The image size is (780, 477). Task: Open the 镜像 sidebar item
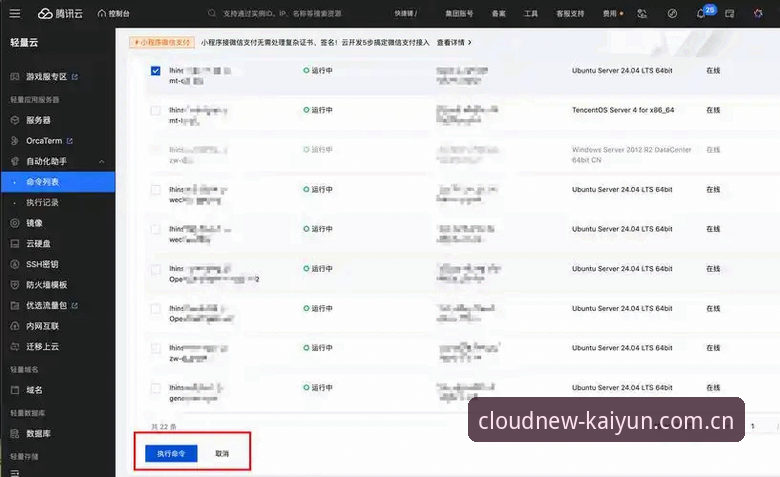[34, 223]
